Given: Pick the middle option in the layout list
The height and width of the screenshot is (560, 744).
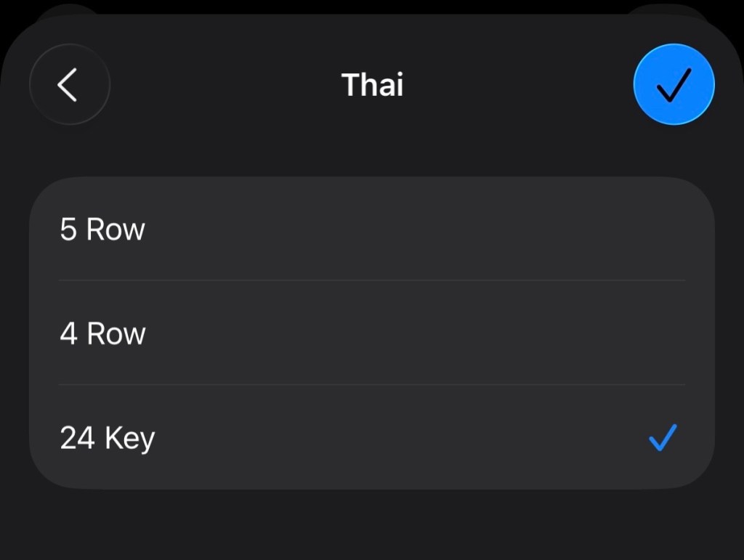Looking at the screenshot, I should click(x=371, y=333).
